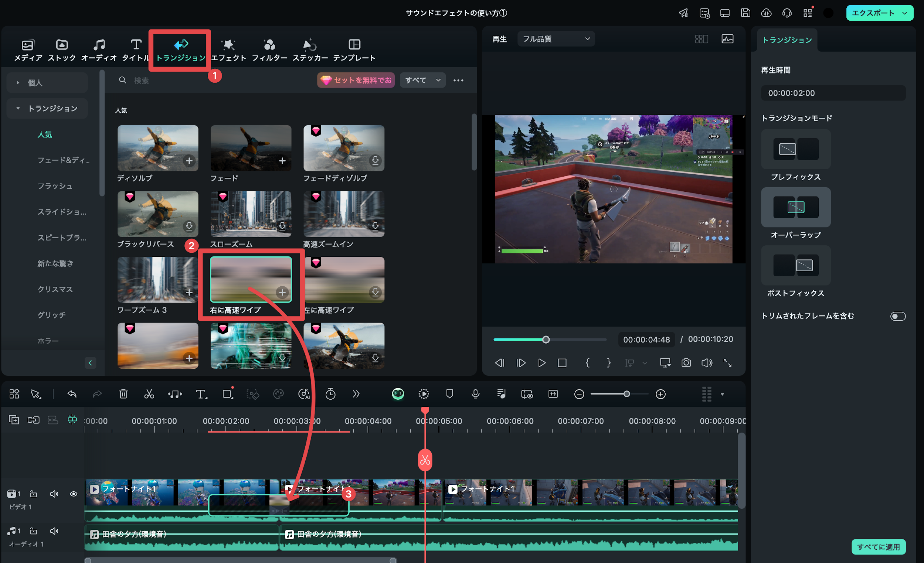Adjust the preview playback progress slider handle
The width and height of the screenshot is (924, 563).
pos(546,339)
